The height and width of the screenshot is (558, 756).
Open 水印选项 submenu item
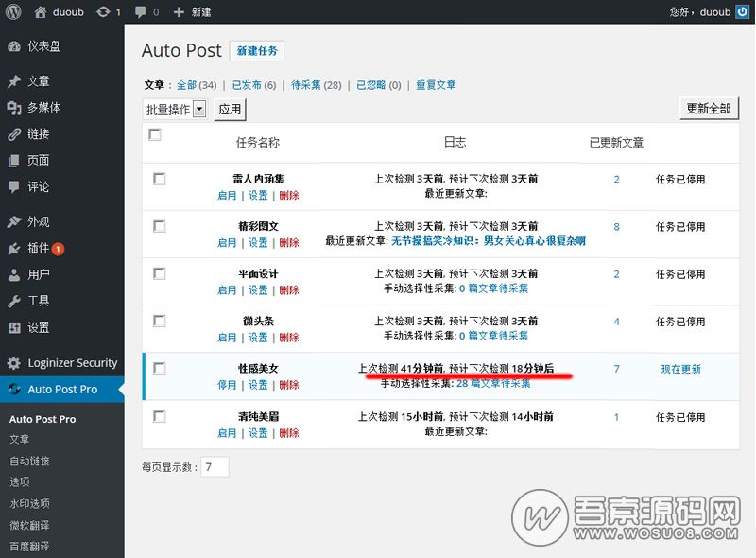pyautogui.click(x=29, y=504)
